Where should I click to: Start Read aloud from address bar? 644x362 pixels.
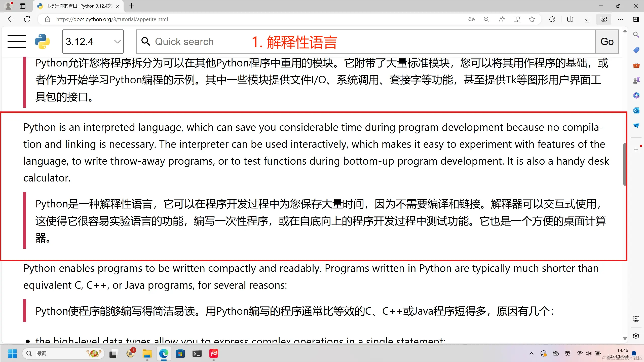click(x=502, y=19)
